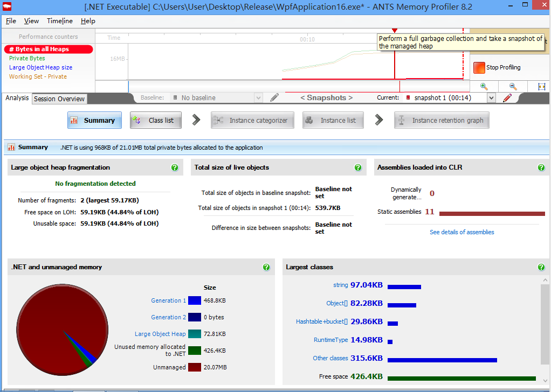551x392 pixels.
Task: Click the pencil icon next to Baseline dropdown
Action: tap(274, 97)
